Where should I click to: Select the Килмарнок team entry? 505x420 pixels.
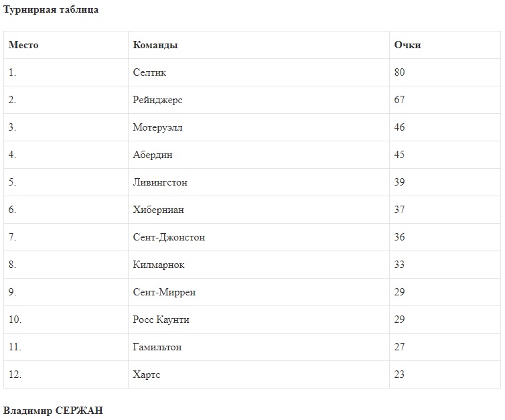click(x=159, y=265)
